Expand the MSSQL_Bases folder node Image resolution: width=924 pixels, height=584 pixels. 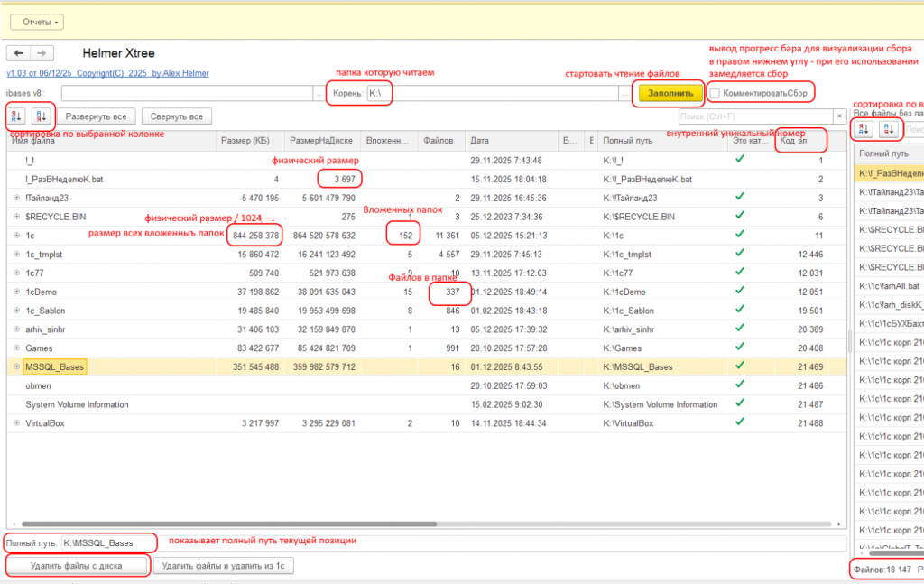click(17, 367)
